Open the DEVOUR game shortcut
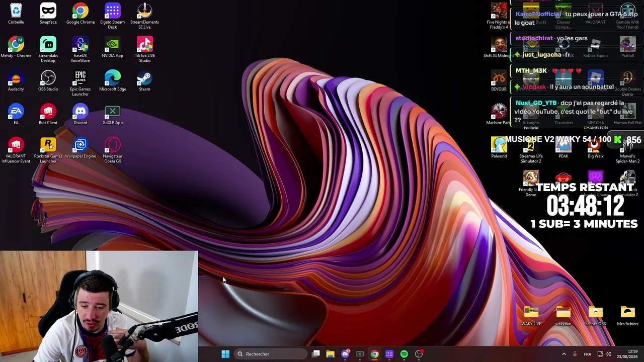The width and height of the screenshot is (644, 362). tap(499, 81)
